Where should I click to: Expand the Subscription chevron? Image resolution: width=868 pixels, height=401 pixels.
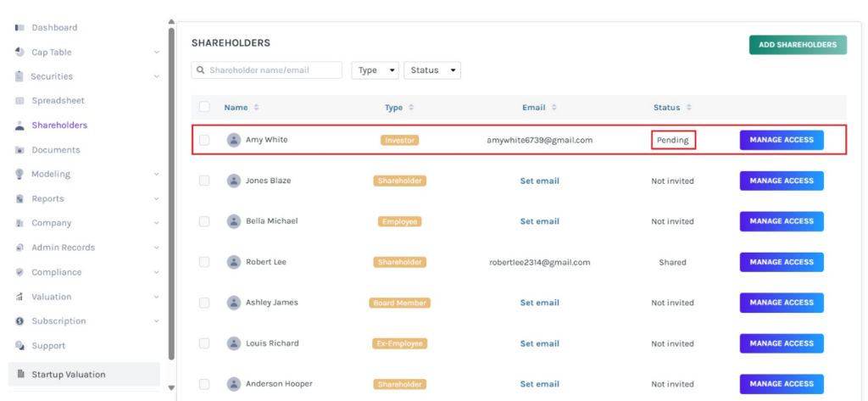[x=157, y=321]
